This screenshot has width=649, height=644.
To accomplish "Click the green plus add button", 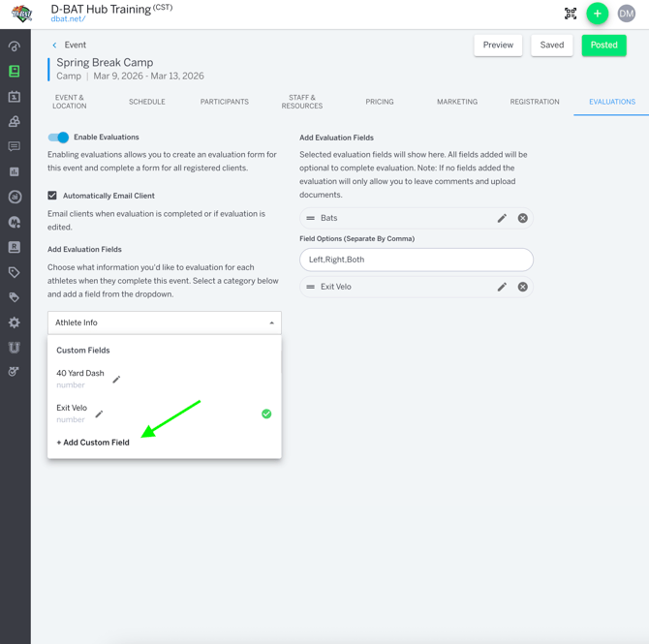I will 598,14.
